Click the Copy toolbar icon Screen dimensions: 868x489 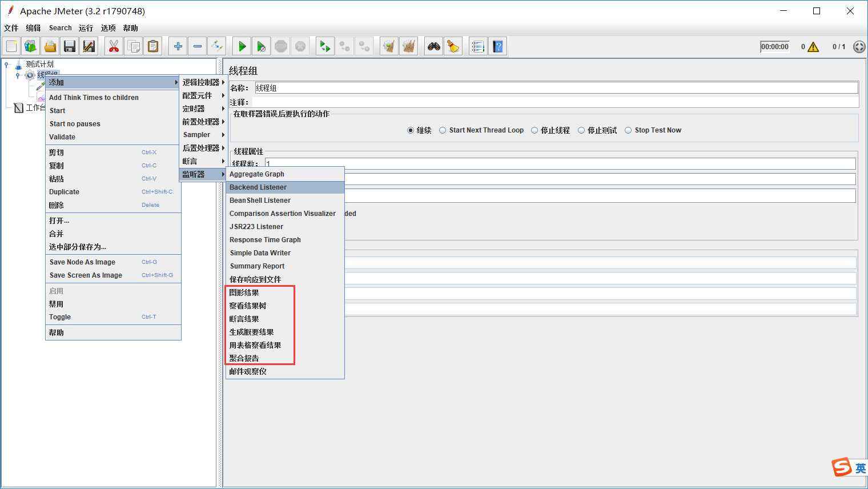point(134,46)
